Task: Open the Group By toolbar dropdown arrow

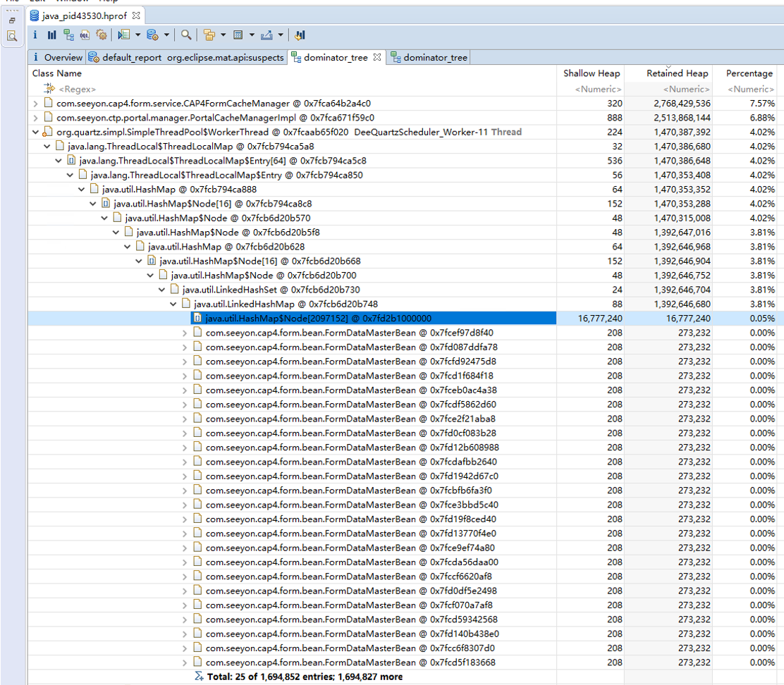Action: pyautogui.click(x=223, y=35)
